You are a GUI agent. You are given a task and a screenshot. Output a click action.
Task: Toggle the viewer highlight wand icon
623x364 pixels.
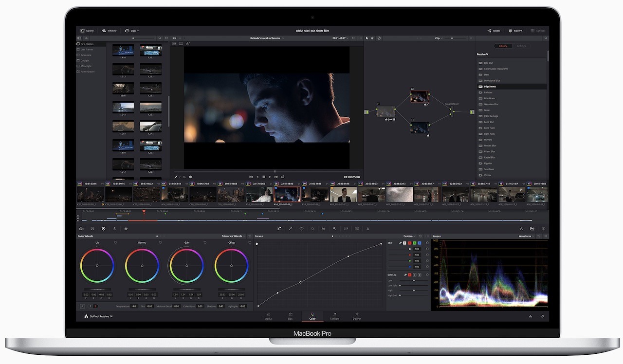coord(188,43)
